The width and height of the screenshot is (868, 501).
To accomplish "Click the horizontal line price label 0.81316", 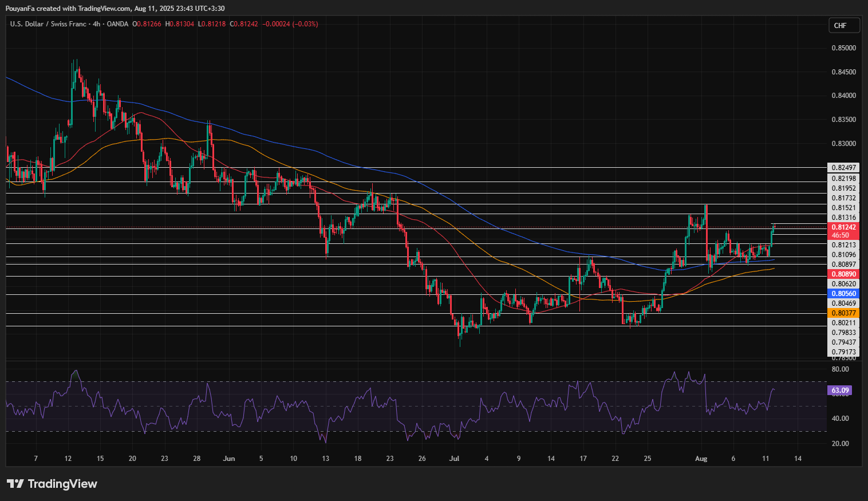I will point(843,218).
